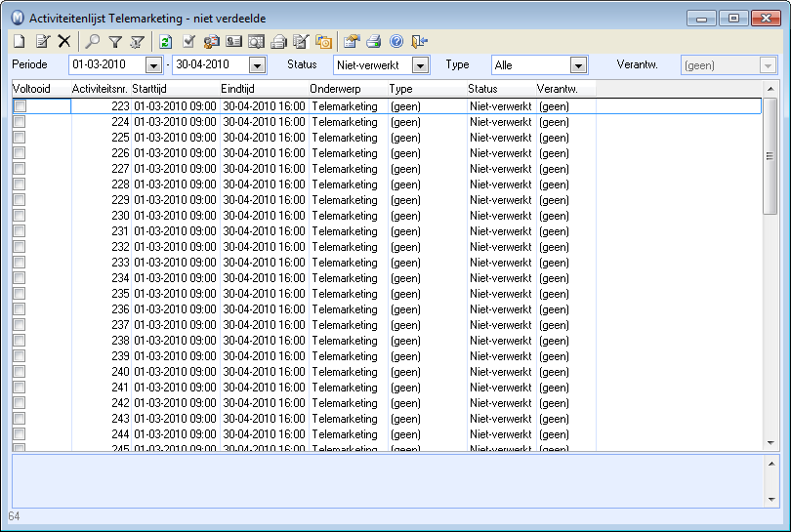Tick the Voltooid checkbox for activity 237
The height and width of the screenshot is (532, 791).
tap(20, 325)
